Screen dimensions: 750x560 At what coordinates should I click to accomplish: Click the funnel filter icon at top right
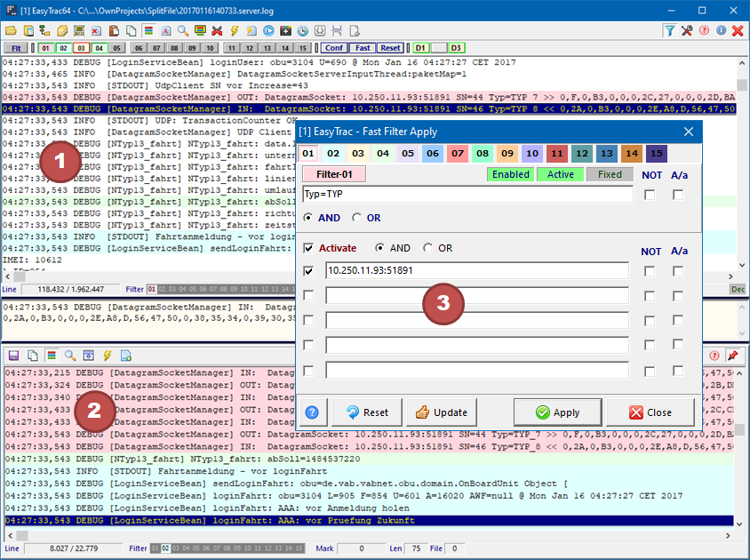669,31
